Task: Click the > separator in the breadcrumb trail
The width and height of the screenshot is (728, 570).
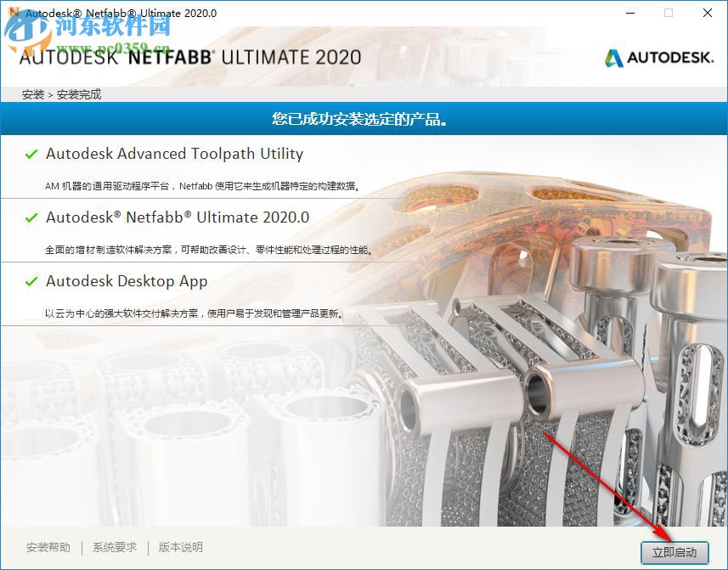Action: [x=51, y=94]
